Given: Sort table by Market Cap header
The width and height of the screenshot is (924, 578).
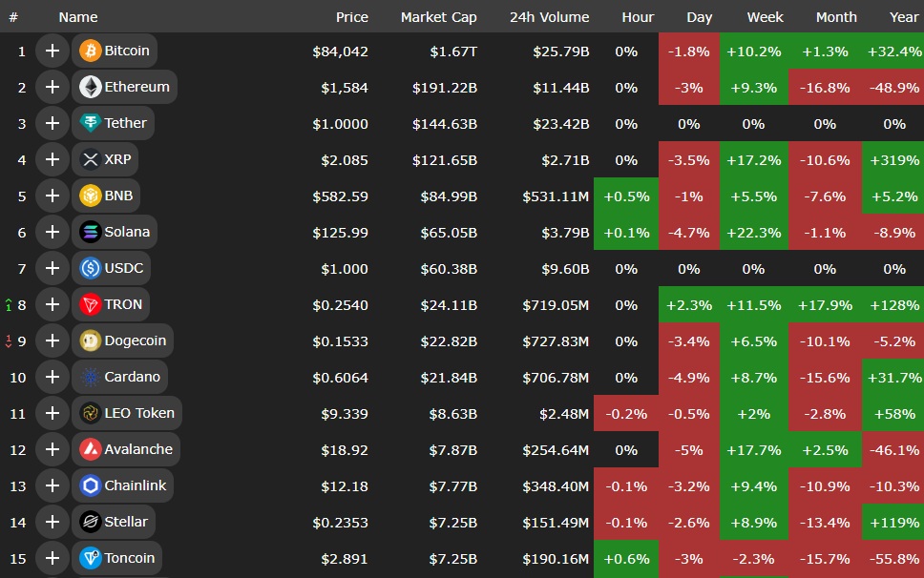Looking at the screenshot, I should coord(438,17).
